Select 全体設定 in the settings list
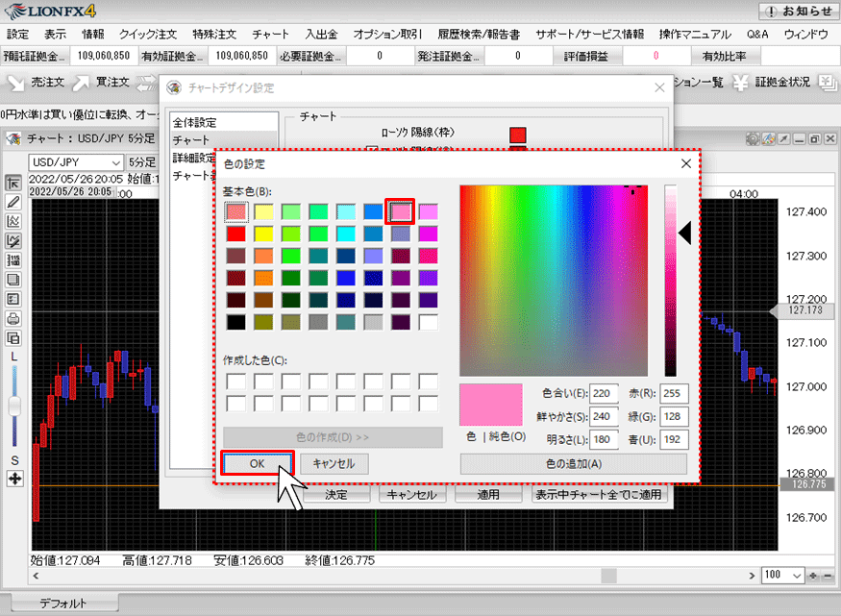This screenshot has height=616, width=841. [x=224, y=122]
